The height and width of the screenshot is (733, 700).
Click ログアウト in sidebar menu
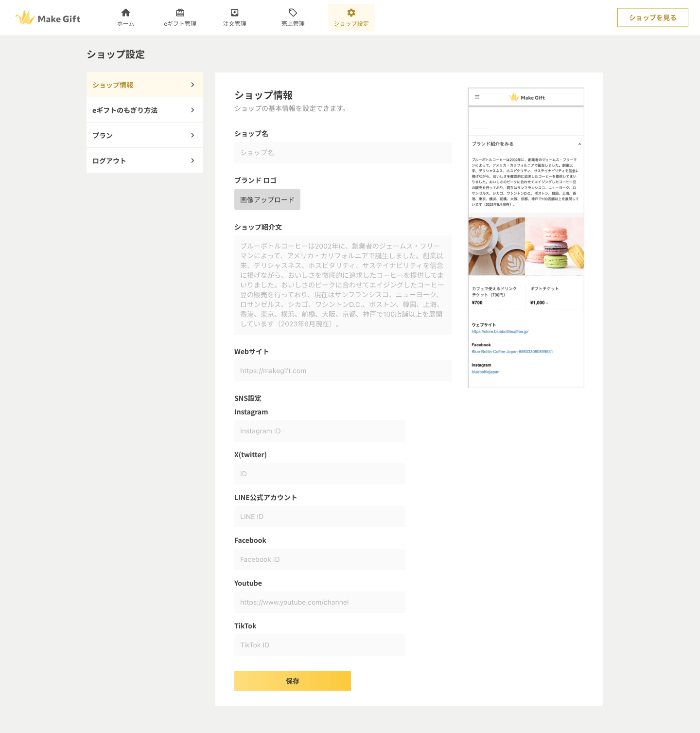pyautogui.click(x=144, y=161)
